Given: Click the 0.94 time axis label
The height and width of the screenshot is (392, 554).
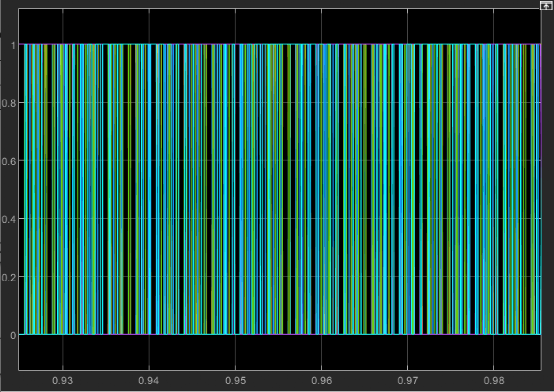Looking at the screenshot, I should (149, 381).
